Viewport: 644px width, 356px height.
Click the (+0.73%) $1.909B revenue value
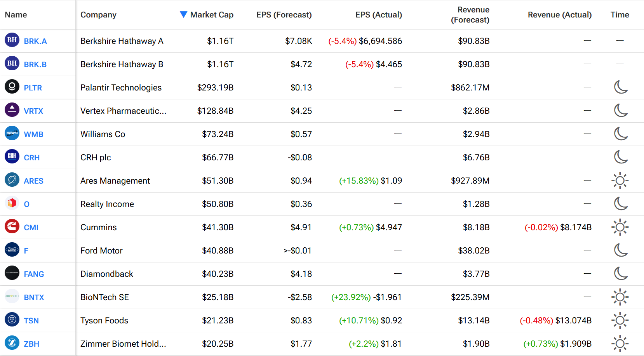557,344
